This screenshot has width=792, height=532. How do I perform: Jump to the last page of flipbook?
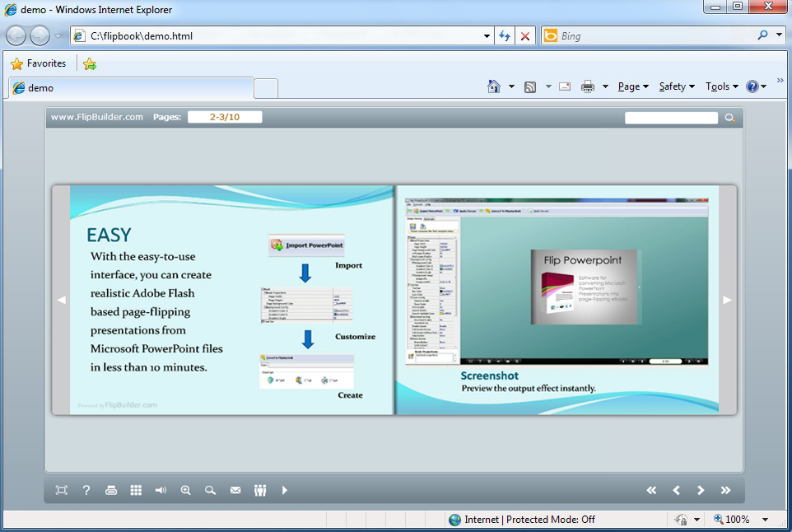pyautogui.click(x=725, y=491)
